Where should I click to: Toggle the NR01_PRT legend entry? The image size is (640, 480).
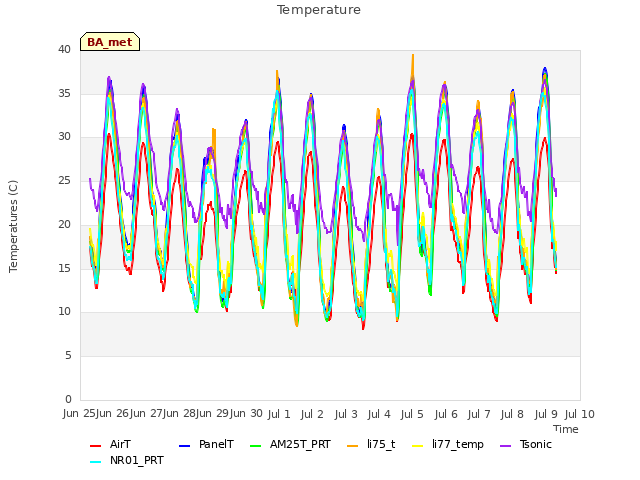(127, 460)
